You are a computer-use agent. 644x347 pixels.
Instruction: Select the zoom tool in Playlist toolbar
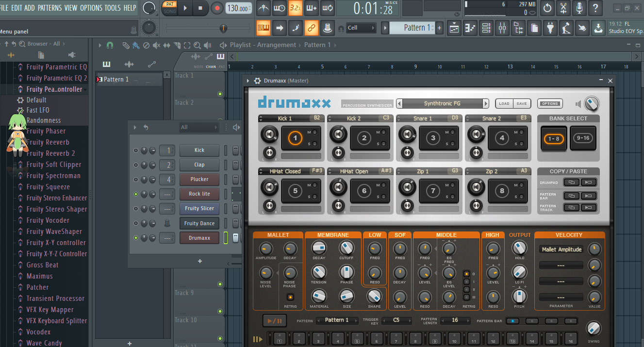pyautogui.click(x=197, y=45)
